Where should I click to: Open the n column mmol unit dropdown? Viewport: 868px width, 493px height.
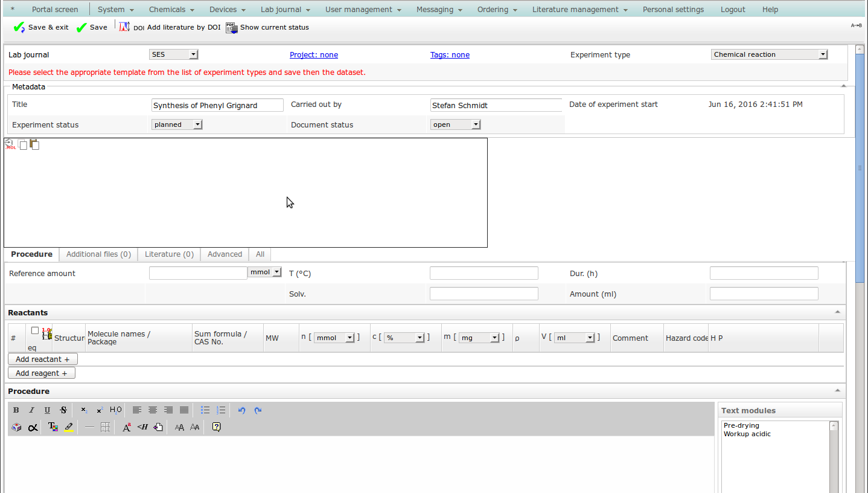tap(334, 338)
